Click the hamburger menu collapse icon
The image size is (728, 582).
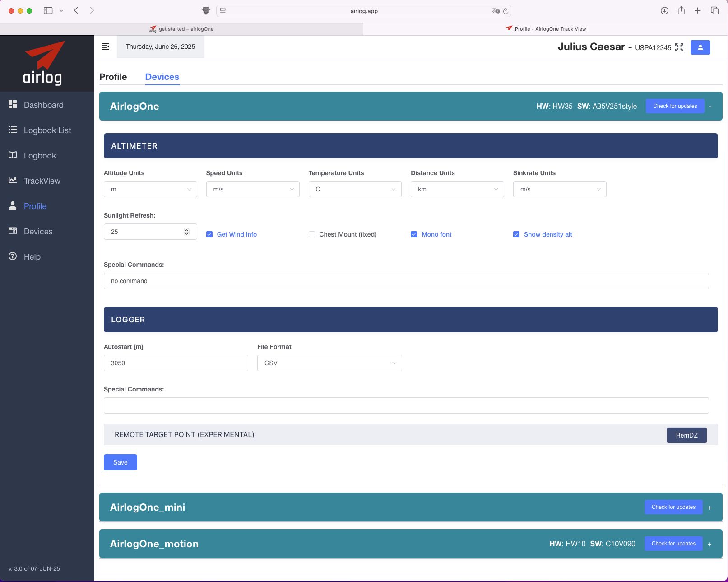click(106, 47)
